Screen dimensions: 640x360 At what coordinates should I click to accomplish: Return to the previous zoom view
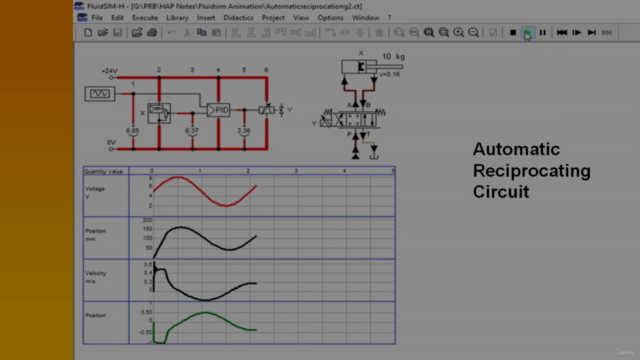pos(414,33)
